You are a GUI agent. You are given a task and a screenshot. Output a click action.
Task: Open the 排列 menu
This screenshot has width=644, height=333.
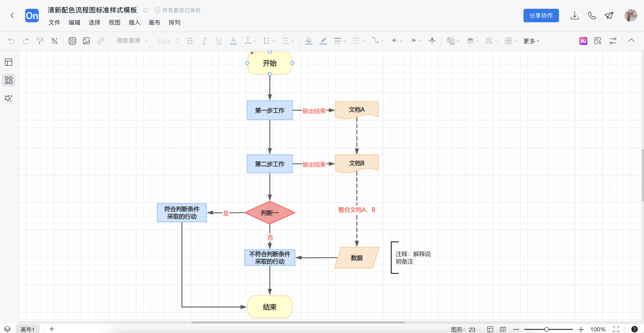[174, 22]
